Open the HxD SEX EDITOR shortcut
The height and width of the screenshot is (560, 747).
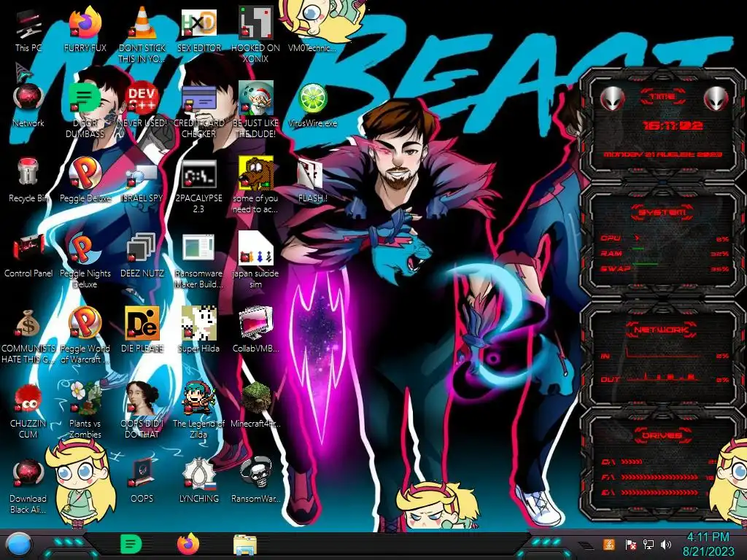click(198, 31)
